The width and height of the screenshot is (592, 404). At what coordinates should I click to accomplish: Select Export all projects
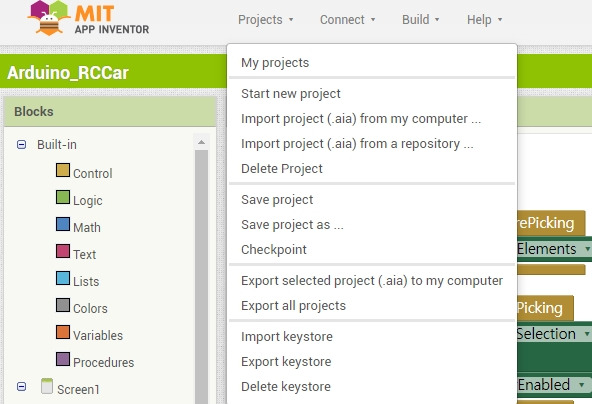(x=293, y=305)
